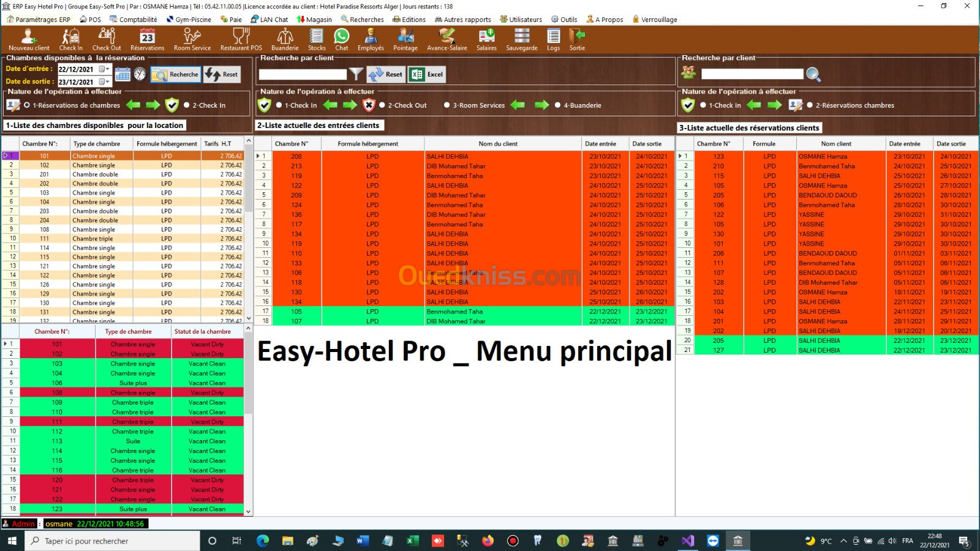Open the Comptabilité menu
This screenshot has width=980, height=551.
[133, 20]
